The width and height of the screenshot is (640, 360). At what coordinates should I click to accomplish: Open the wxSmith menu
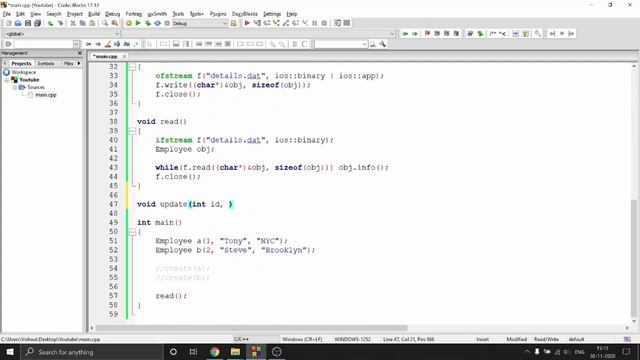point(157,14)
